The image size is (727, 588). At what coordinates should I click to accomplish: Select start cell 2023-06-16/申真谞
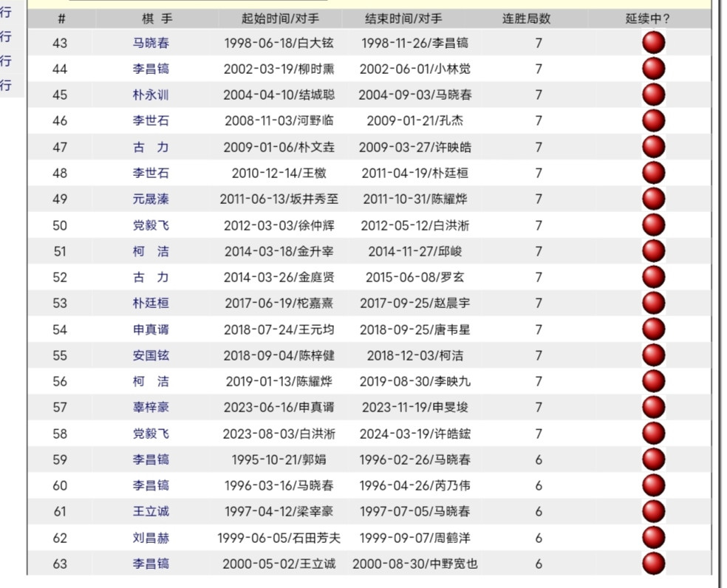(279, 407)
